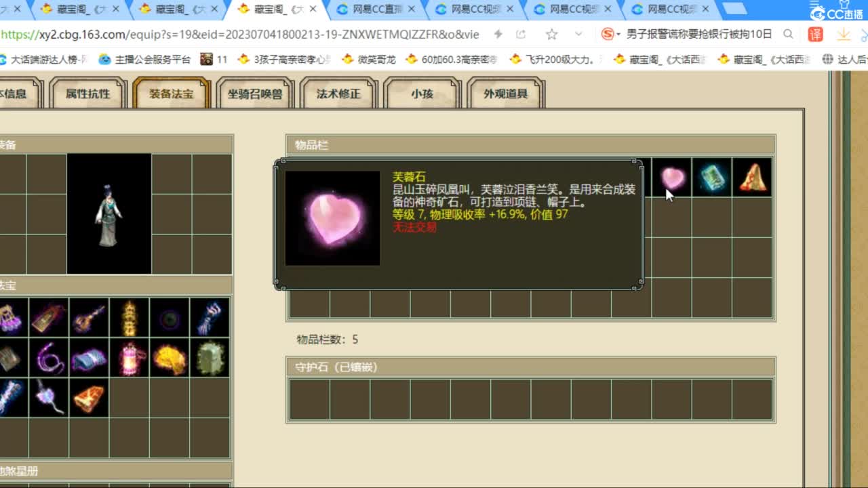The height and width of the screenshot is (488, 868).
Task: Open the 法术修正 tab
Action: (x=338, y=94)
